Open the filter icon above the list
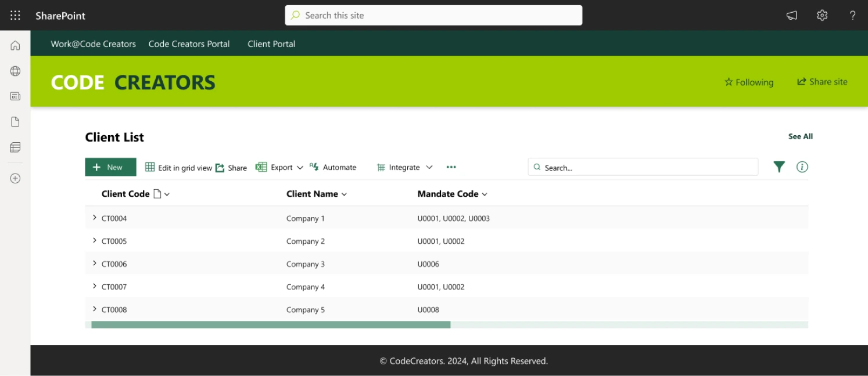Viewport: 868px width, 376px height. [x=779, y=167]
